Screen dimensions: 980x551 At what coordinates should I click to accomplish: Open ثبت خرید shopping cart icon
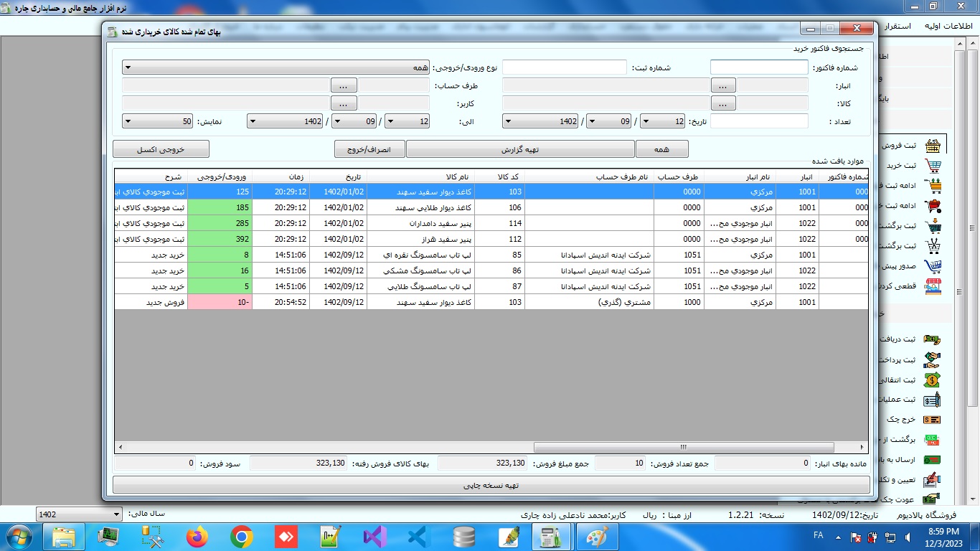pos(933,166)
